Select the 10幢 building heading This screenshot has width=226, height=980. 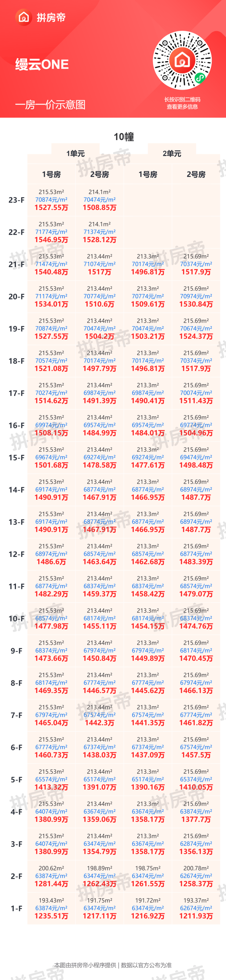point(124,137)
